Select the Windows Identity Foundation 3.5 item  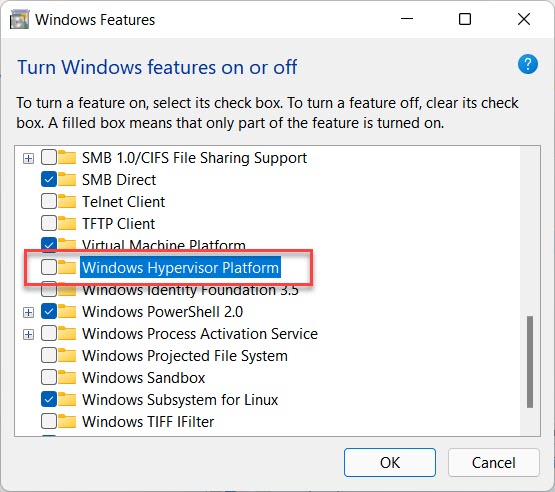click(190, 291)
